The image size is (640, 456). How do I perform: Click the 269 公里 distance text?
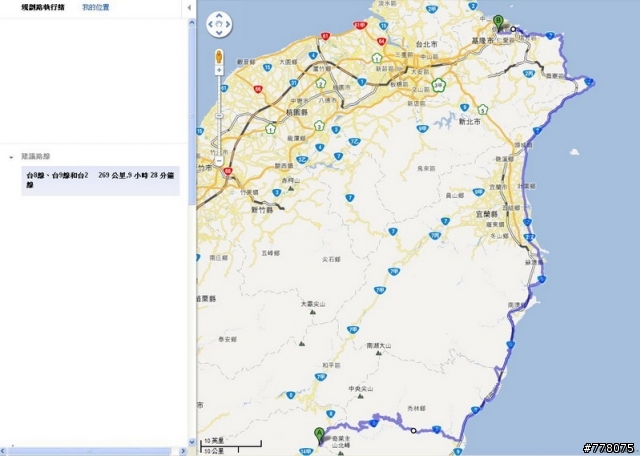click(111, 175)
